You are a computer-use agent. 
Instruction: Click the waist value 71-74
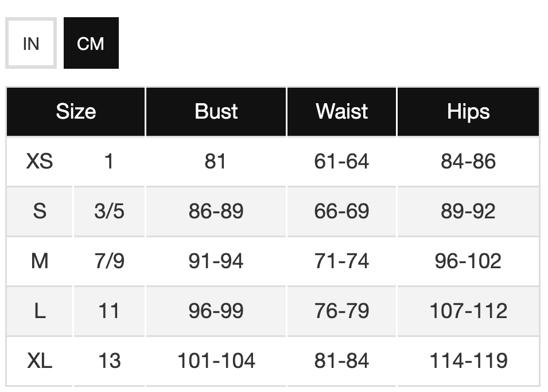[341, 261]
